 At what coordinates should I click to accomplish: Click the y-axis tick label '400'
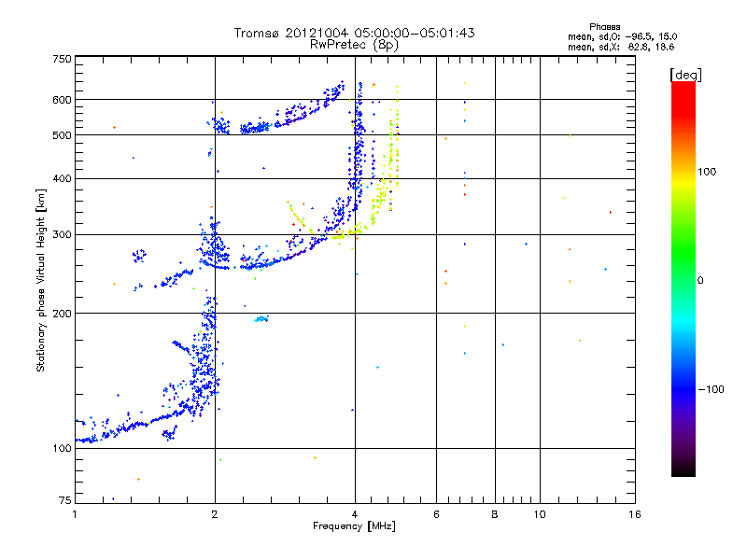point(62,179)
